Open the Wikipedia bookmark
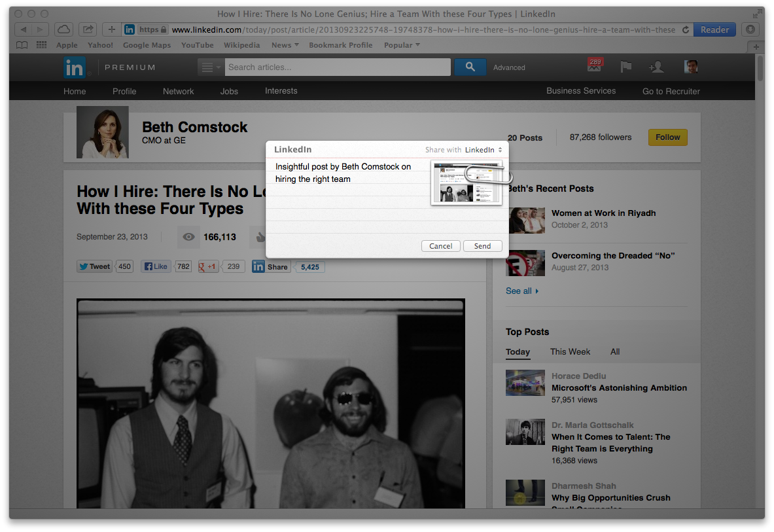 242,45
